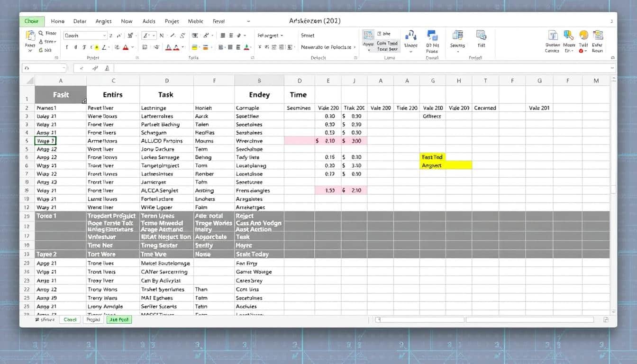The height and width of the screenshot is (364, 637).
Task: Click the triangle icon in formula bar
Action: coord(107,68)
